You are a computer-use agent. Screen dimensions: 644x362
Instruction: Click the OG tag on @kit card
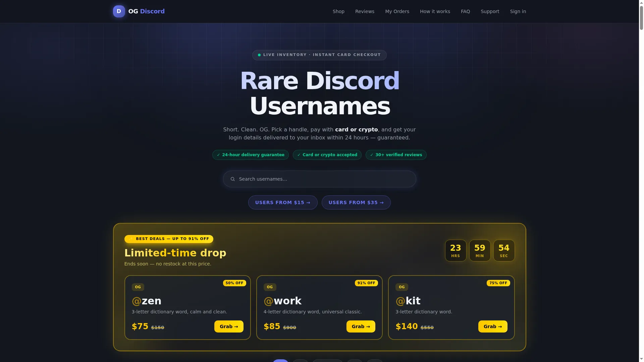(x=401, y=287)
